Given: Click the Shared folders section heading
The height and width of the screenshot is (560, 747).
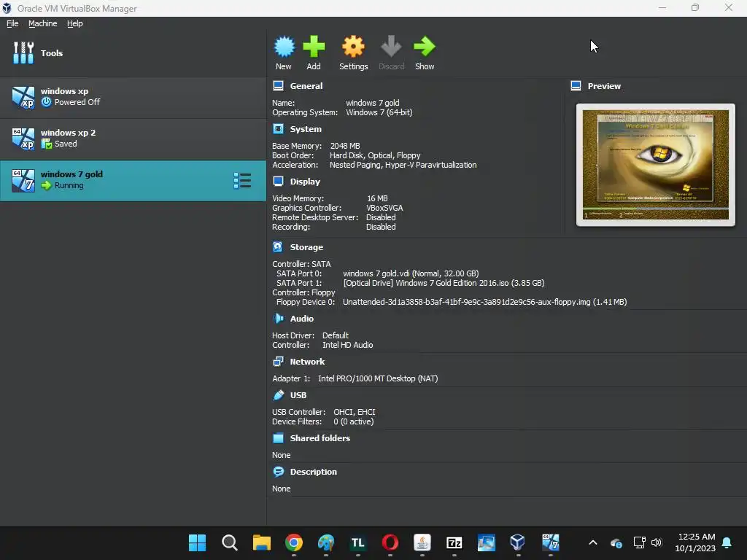Looking at the screenshot, I should tap(320, 438).
